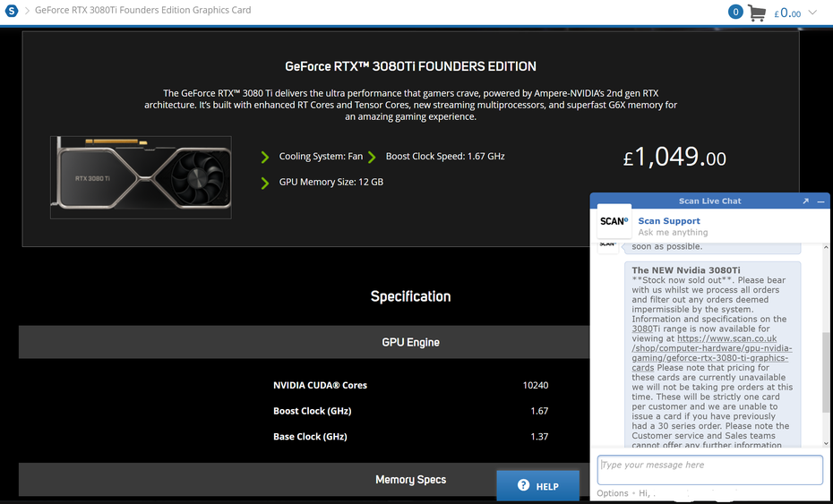Click the SCAN logo in chat header
This screenshot has width=833, height=504.
tap(614, 221)
